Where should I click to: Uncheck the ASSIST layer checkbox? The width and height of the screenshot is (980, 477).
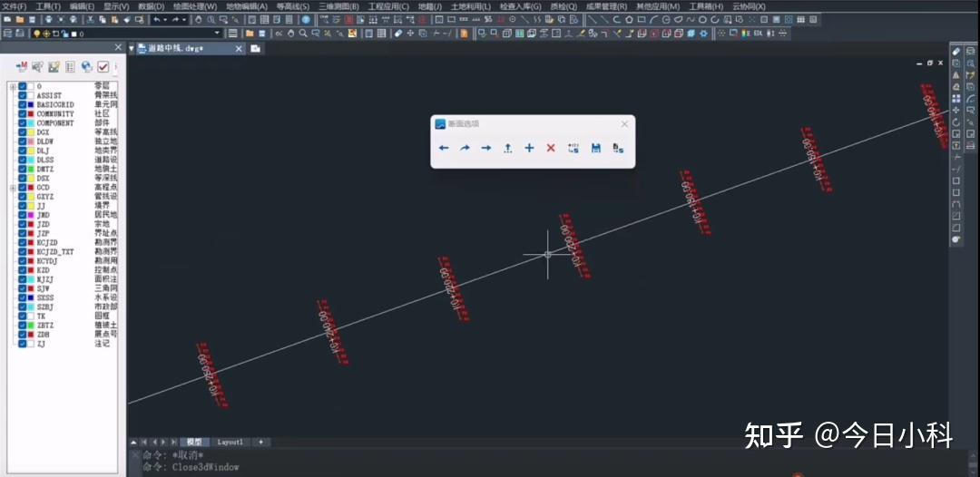click(23, 95)
